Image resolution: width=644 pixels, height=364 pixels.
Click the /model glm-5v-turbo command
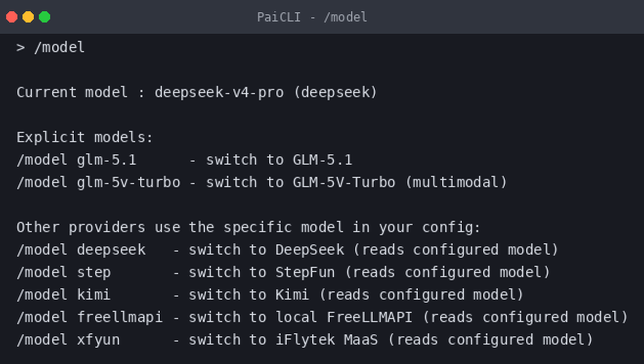click(98, 183)
